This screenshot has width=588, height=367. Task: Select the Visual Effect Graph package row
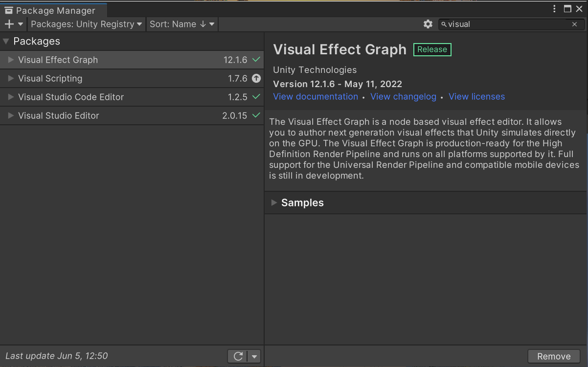click(x=132, y=60)
